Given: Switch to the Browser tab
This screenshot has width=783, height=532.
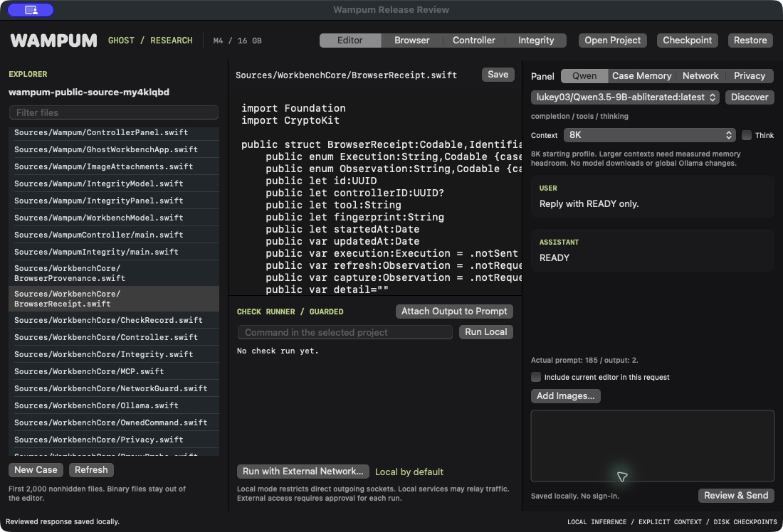Looking at the screenshot, I should (411, 41).
